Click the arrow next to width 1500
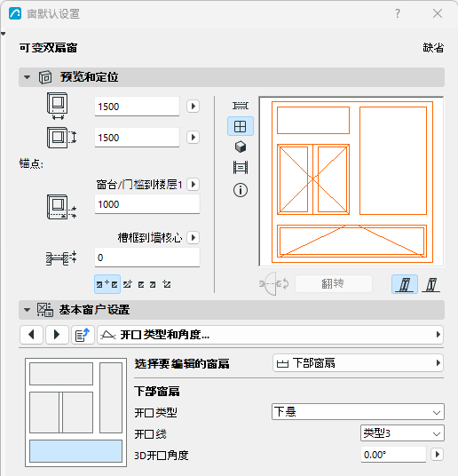458x476 pixels. [193, 107]
